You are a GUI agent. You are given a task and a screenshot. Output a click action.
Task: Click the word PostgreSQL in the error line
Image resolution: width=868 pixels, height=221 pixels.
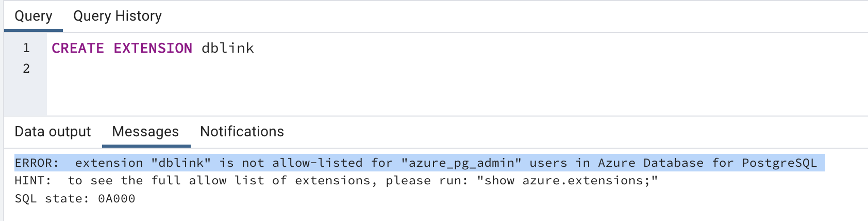779,163
